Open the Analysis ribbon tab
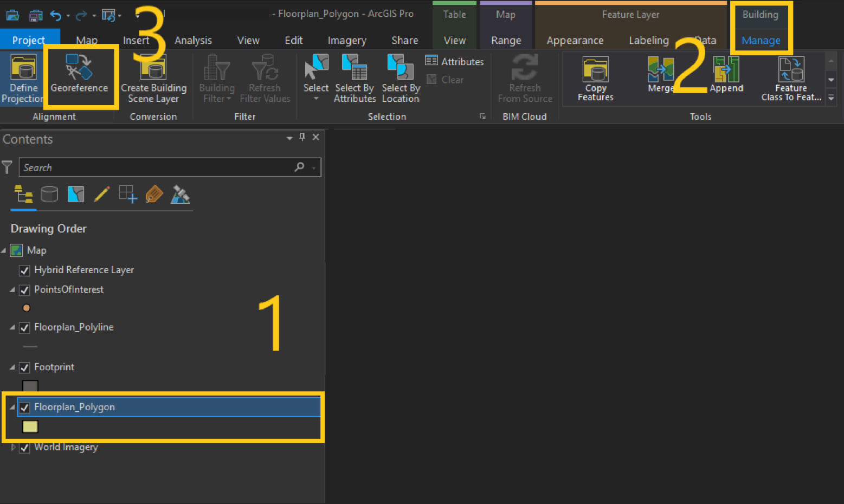Image resolution: width=844 pixels, height=504 pixels. pos(193,40)
